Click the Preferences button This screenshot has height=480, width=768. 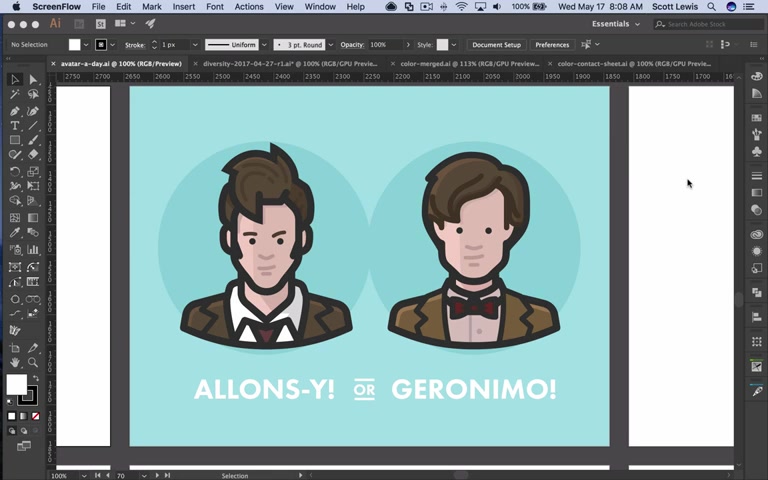(552, 45)
